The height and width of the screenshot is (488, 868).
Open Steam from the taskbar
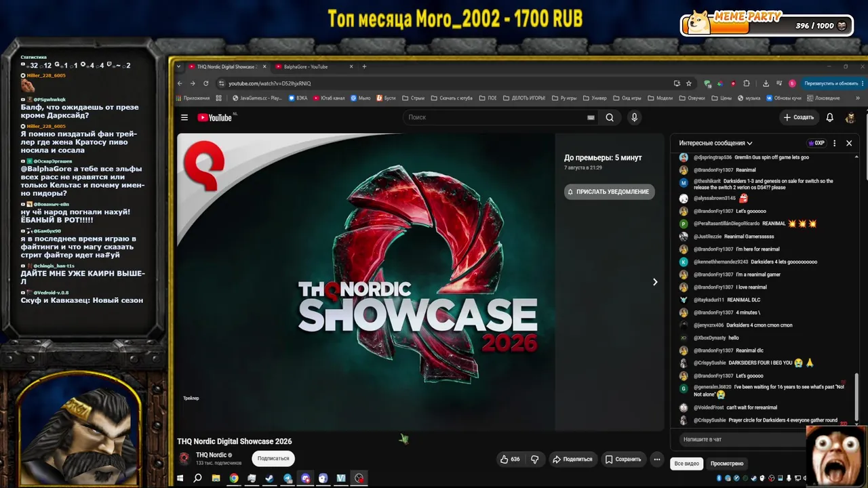click(x=269, y=478)
